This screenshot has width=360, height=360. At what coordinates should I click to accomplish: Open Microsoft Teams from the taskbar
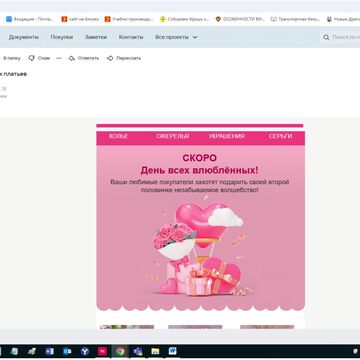coord(138,351)
